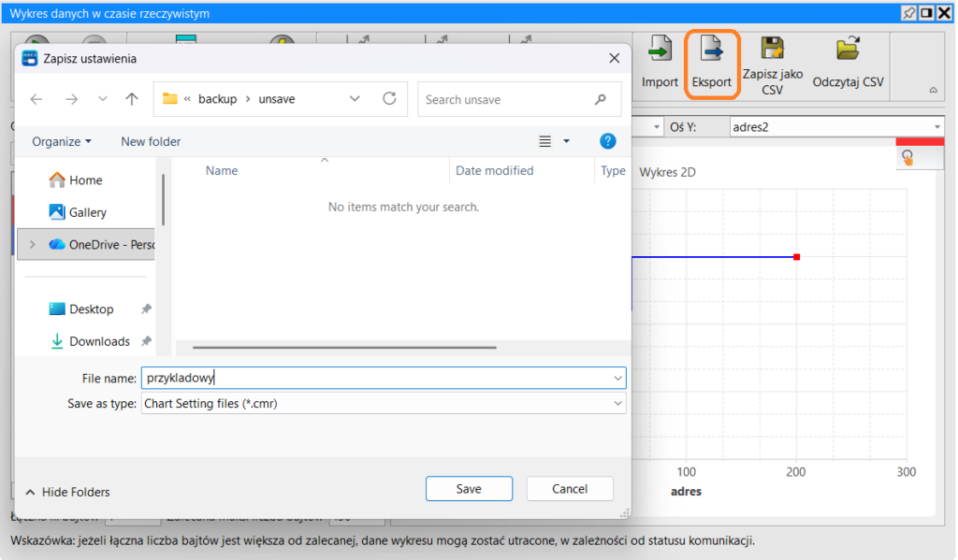Click the horizontal scrollbar of file list
The image size is (958, 560).
coord(344,348)
